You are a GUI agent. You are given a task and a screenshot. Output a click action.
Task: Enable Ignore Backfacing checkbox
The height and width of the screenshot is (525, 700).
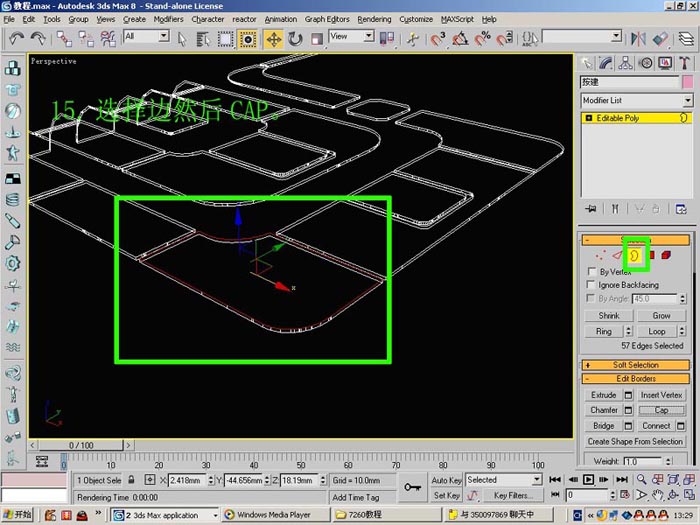pos(592,285)
